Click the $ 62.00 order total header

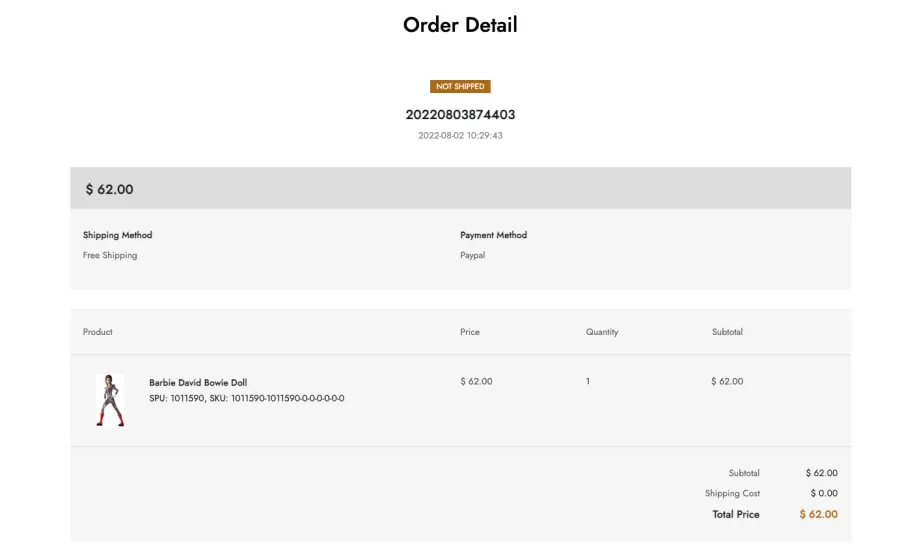(109, 189)
